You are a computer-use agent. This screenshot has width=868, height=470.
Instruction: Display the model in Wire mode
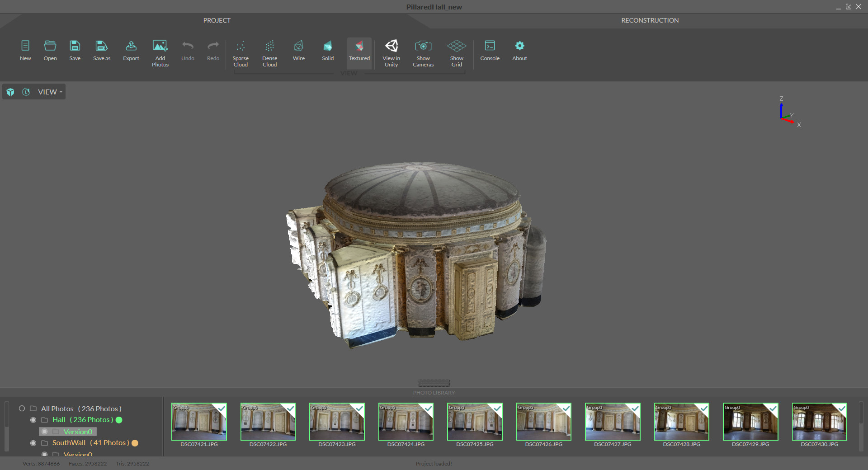click(298, 51)
